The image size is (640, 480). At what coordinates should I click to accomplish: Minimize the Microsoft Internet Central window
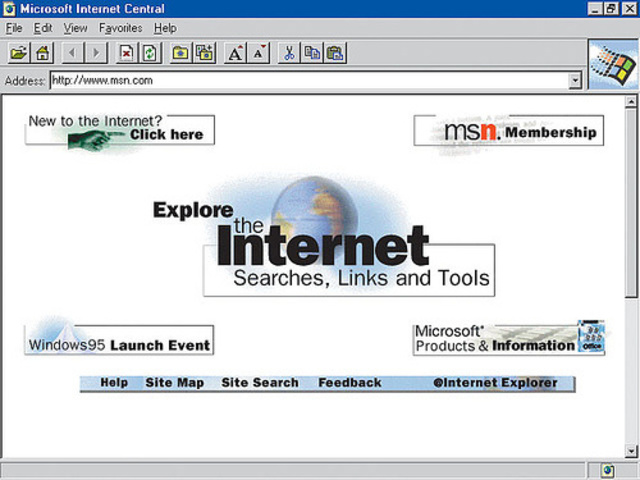pos(595,9)
